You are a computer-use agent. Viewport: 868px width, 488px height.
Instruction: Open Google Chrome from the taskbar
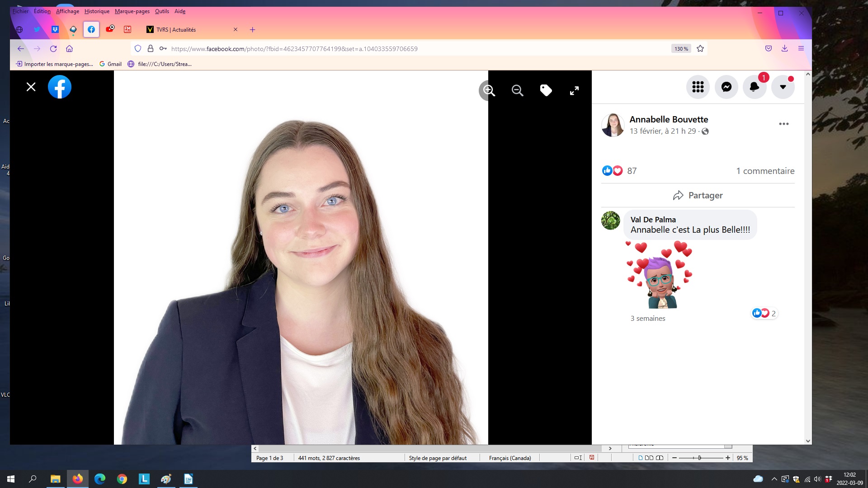coord(122,479)
